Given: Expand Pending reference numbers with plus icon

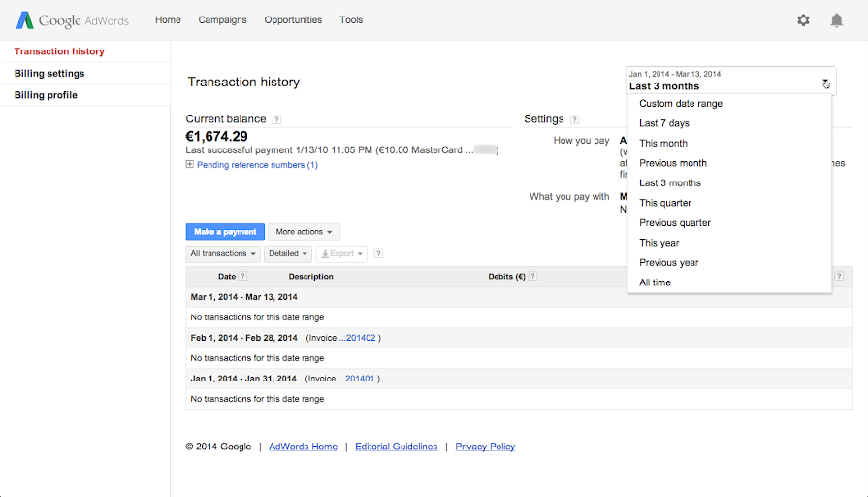Looking at the screenshot, I should pyautogui.click(x=190, y=165).
